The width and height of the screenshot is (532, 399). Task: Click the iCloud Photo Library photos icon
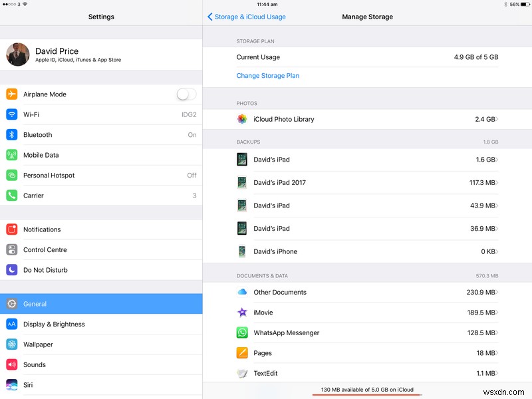[242, 119]
